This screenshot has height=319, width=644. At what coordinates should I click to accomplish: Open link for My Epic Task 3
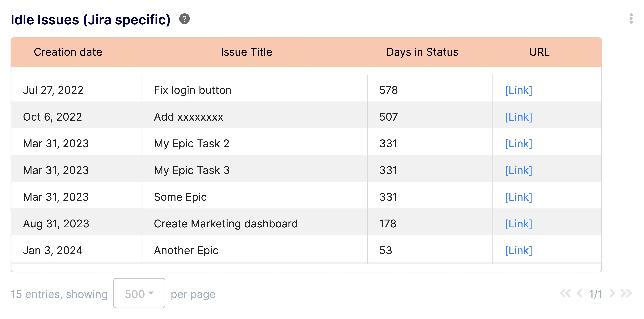point(518,170)
